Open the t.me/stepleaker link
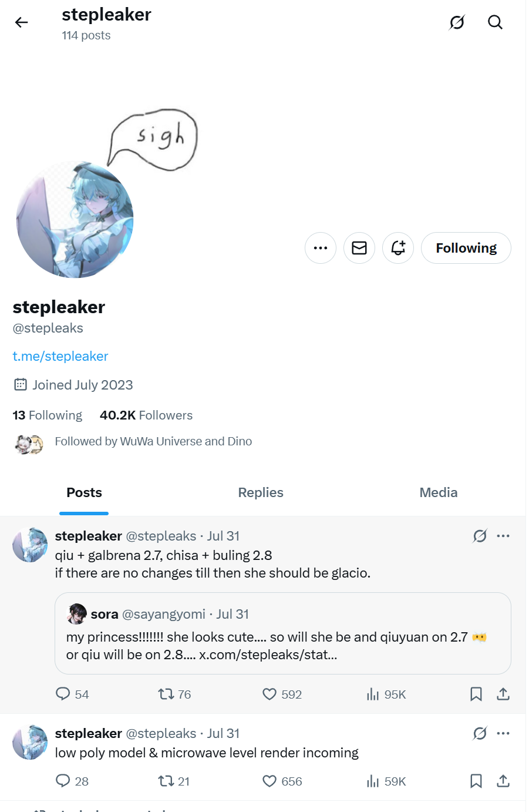 tap(60, 356)
